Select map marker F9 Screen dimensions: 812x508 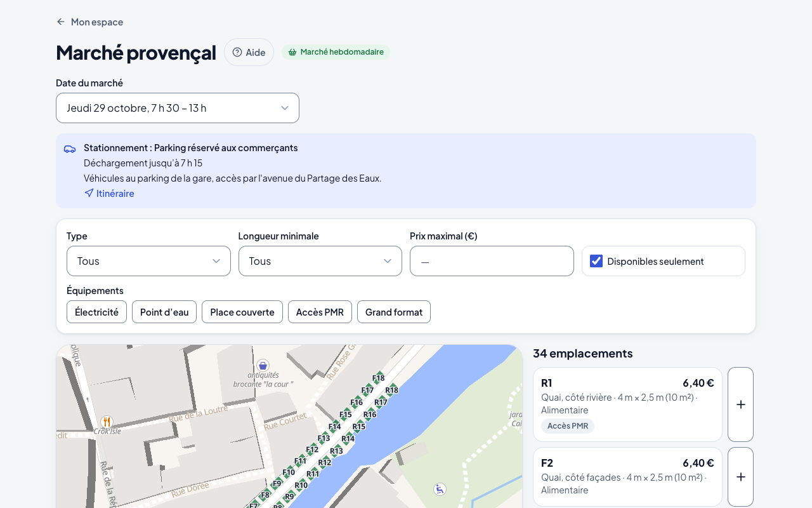point(277,484)
